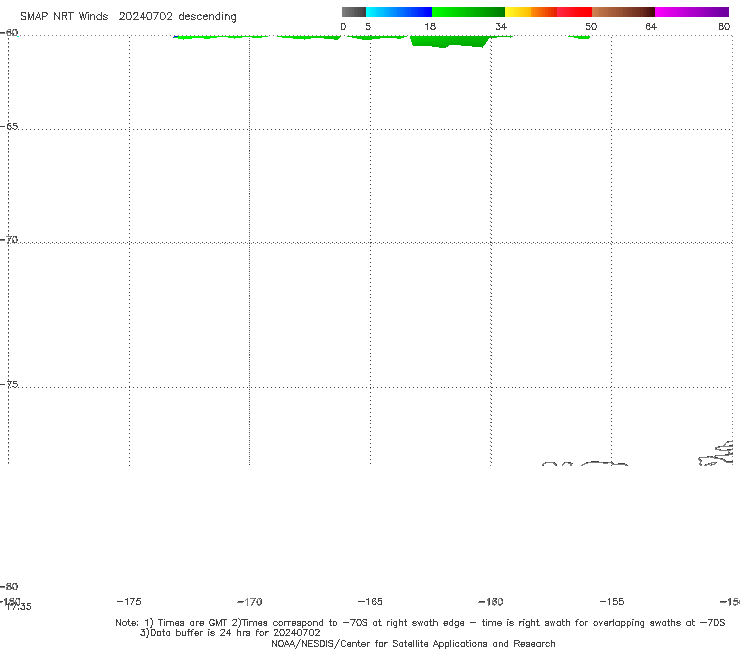Click the longitude label -175

coord(129,601)
